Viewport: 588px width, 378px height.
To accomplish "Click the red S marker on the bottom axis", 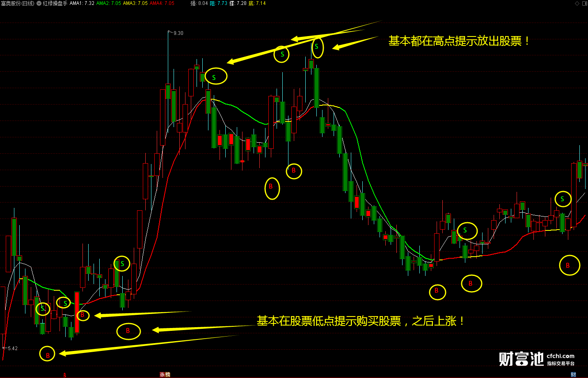I will point(65,375).
